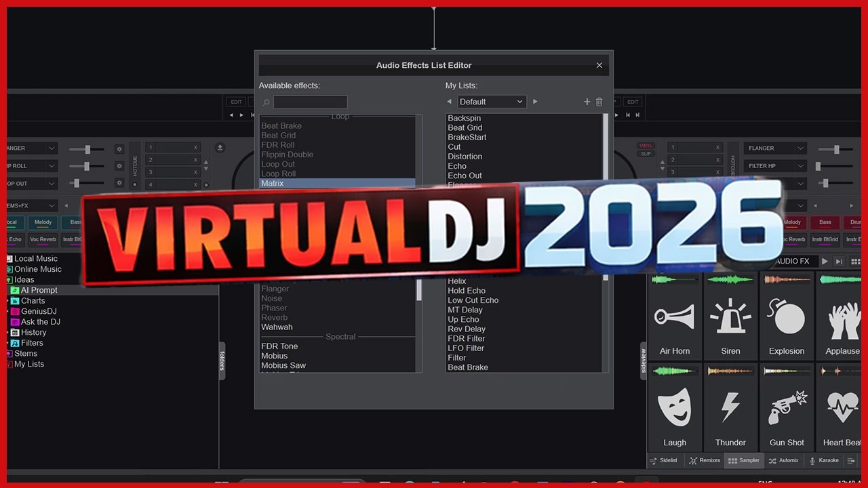This screenshot has width=868, height=488.
Task: Toggle left deck Voc Reverb stem effect
Action: 43,239
